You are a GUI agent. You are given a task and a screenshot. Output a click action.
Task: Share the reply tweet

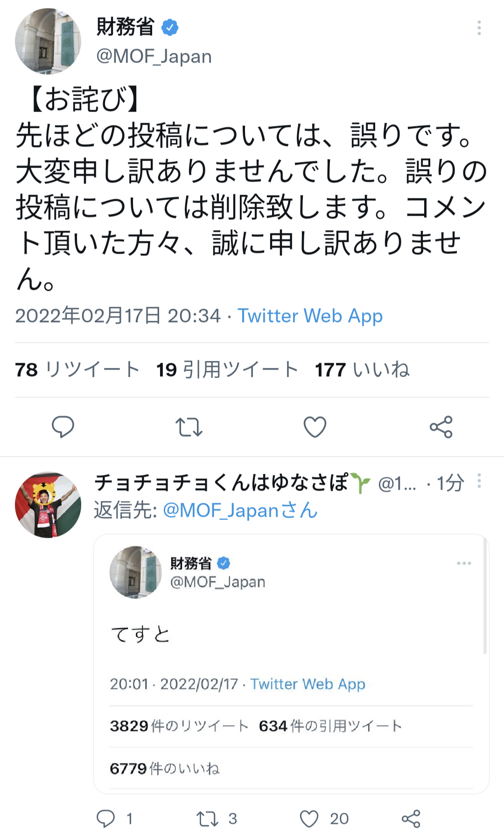click(x=411, y=818)
